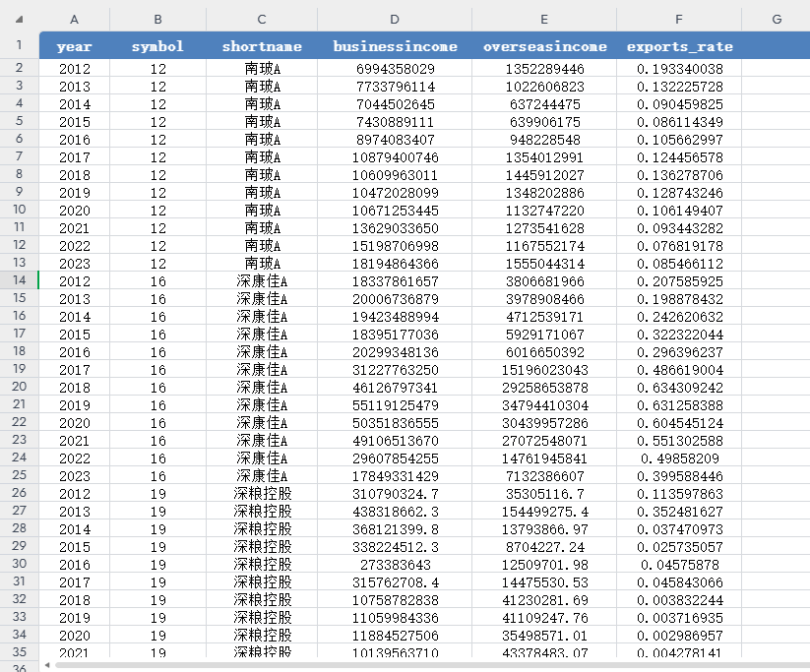
Task: Click cell with value 6016650392
Action: [544, 352]
